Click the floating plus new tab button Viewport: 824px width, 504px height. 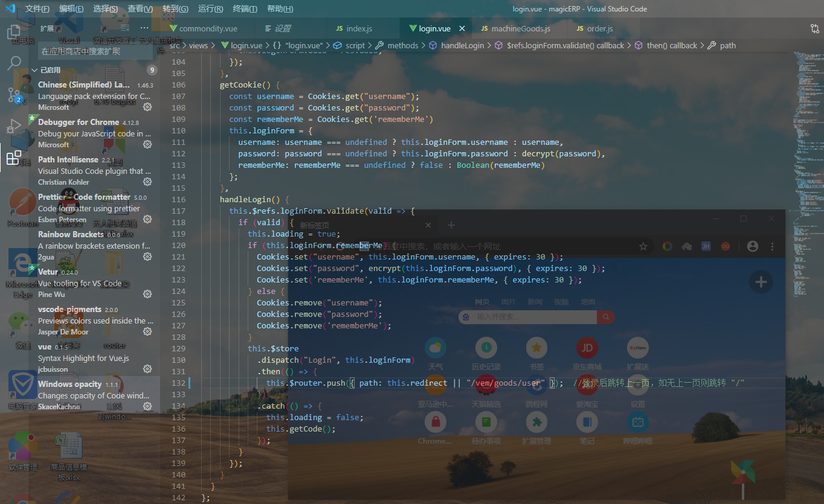(x=761, y=281)
